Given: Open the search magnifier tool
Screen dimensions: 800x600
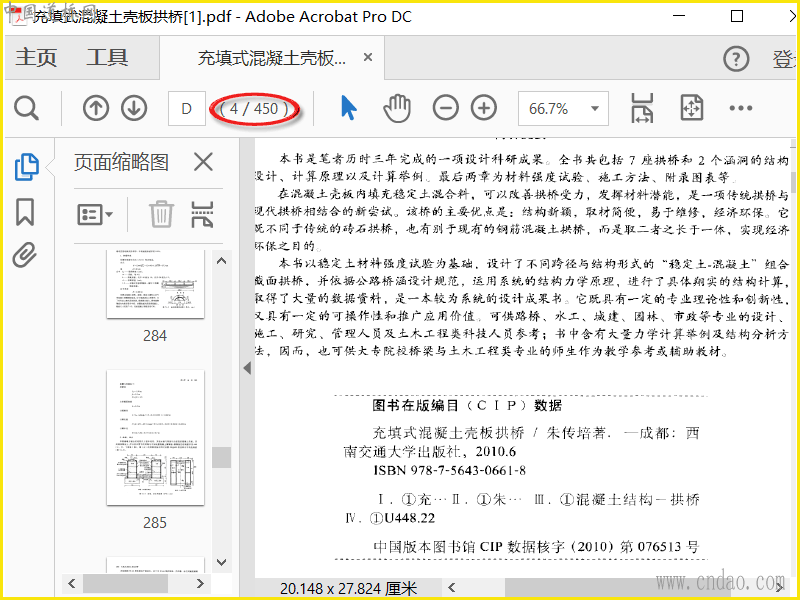Looking at the screenshot, I should (x=26, y=108).
